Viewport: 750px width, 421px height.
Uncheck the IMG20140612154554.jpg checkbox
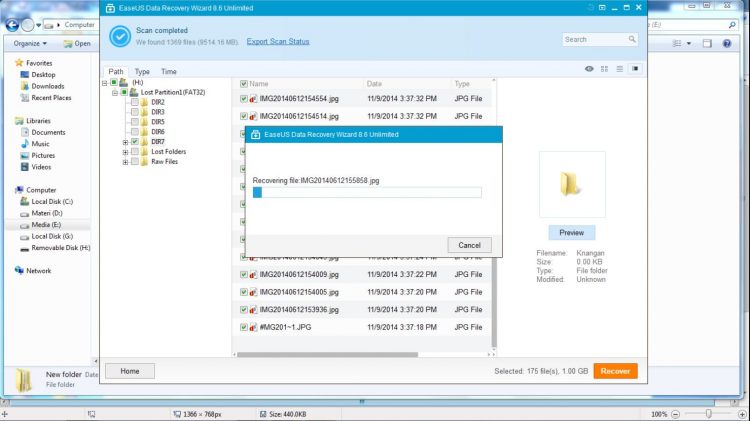point(243,99)
